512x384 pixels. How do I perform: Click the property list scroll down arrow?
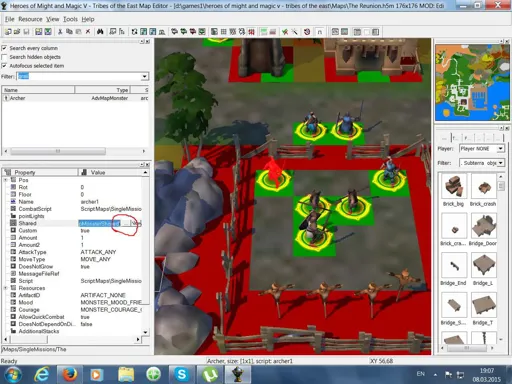145,332
